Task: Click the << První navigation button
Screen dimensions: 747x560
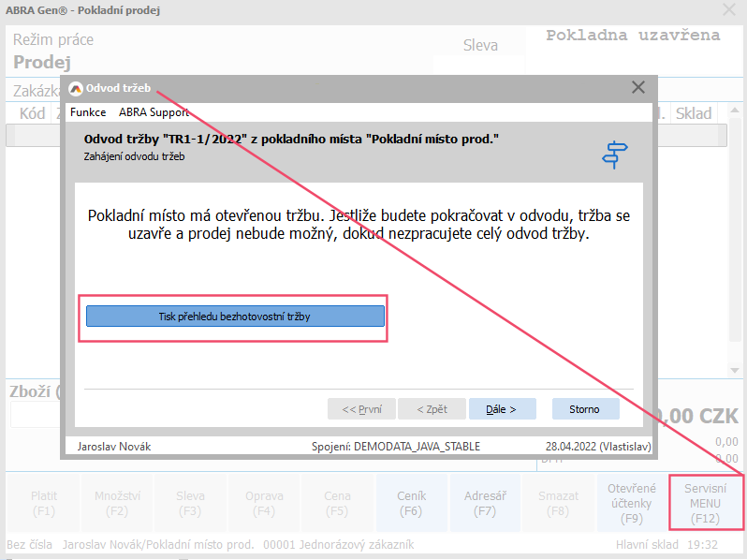Action: 361,409
